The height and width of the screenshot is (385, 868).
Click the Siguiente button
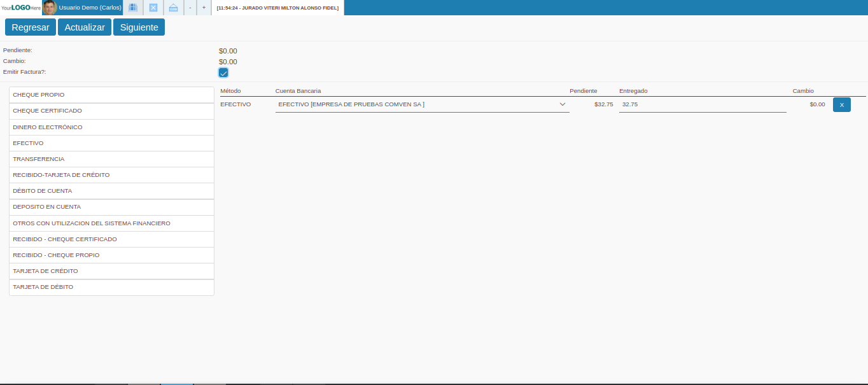click(x=139, y=27)
